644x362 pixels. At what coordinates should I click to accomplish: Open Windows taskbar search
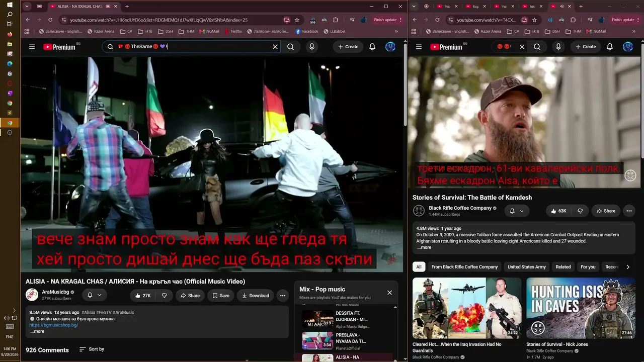[10, 14]
